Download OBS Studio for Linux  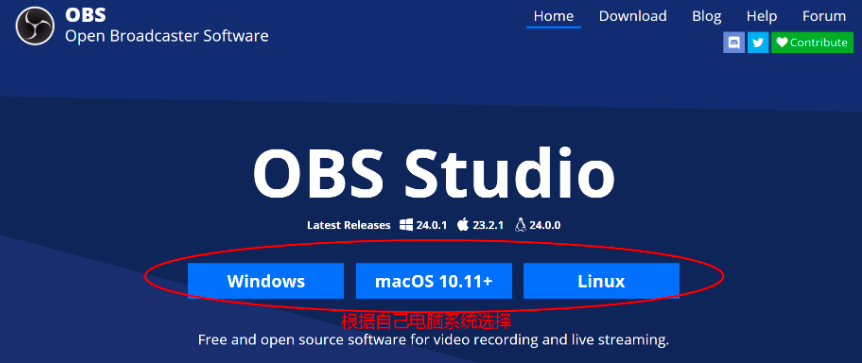click(x=601, y=281)
